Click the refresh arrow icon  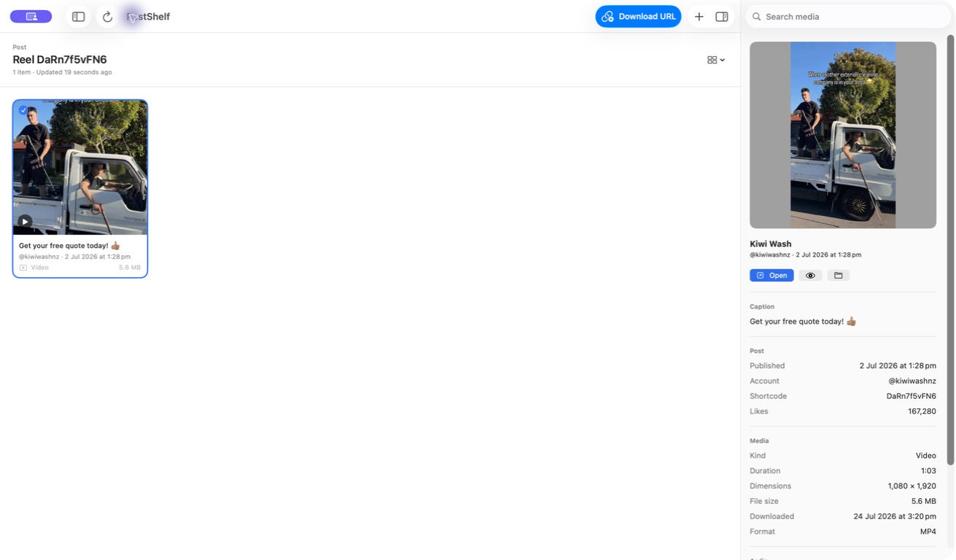(107, 17)
